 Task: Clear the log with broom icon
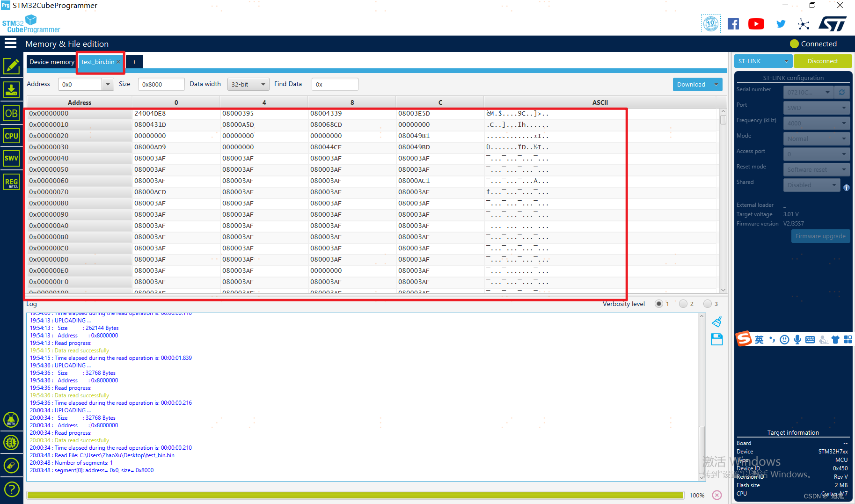717,322
